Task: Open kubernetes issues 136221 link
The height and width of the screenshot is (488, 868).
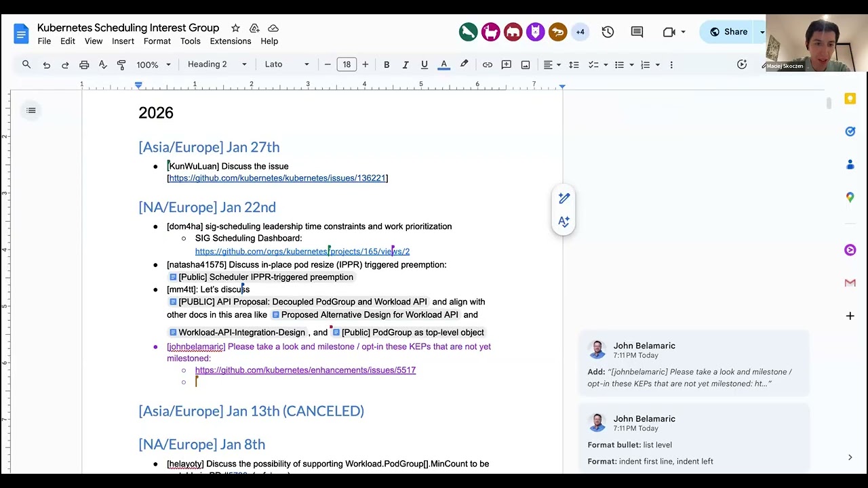Action: [x=277, y=178]
